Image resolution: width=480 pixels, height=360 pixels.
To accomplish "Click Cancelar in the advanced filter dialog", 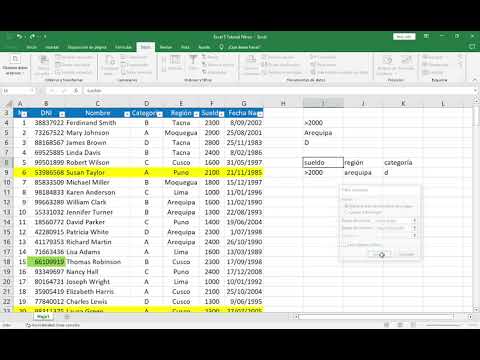I will pos(406,254).
